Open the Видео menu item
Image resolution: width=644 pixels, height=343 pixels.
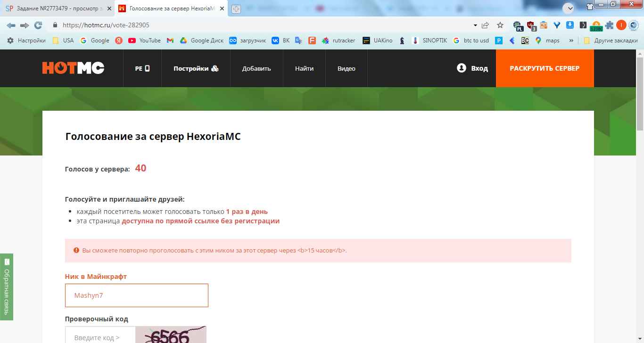point(347,68)
